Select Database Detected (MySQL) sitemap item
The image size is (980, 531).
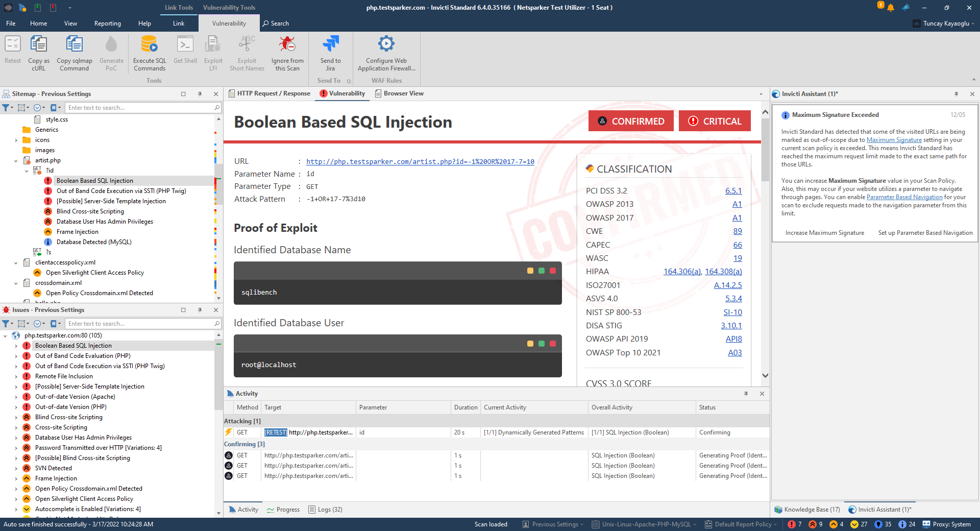94,242
